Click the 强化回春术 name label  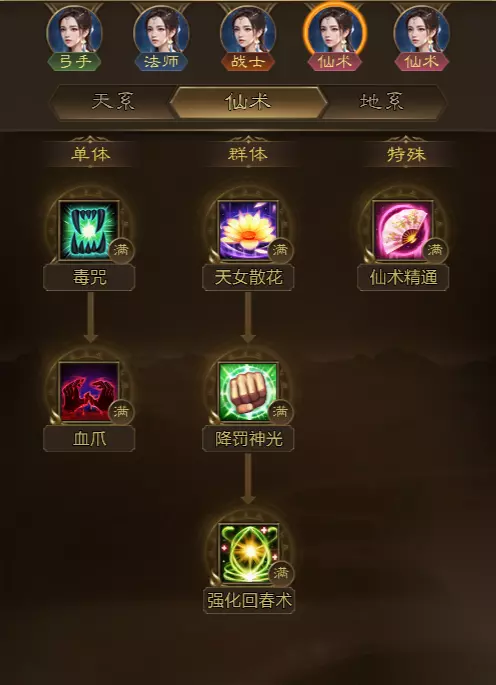[249, 601]
